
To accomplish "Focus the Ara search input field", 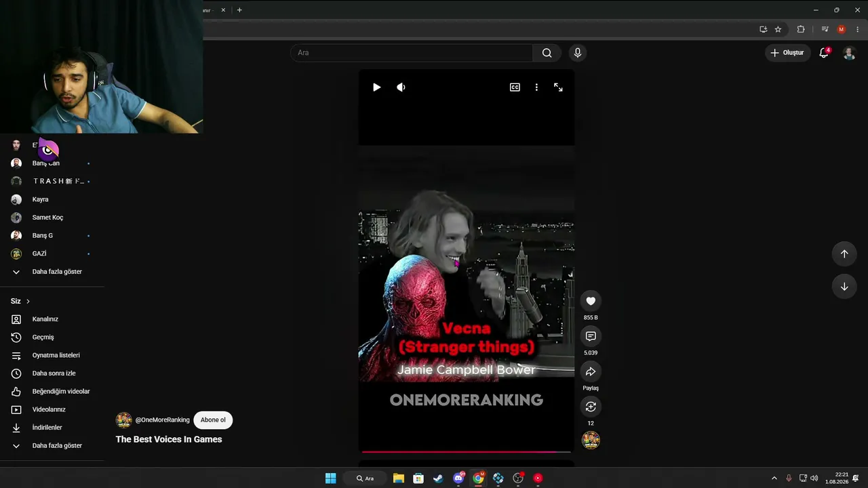I will [x=412, y=53].
